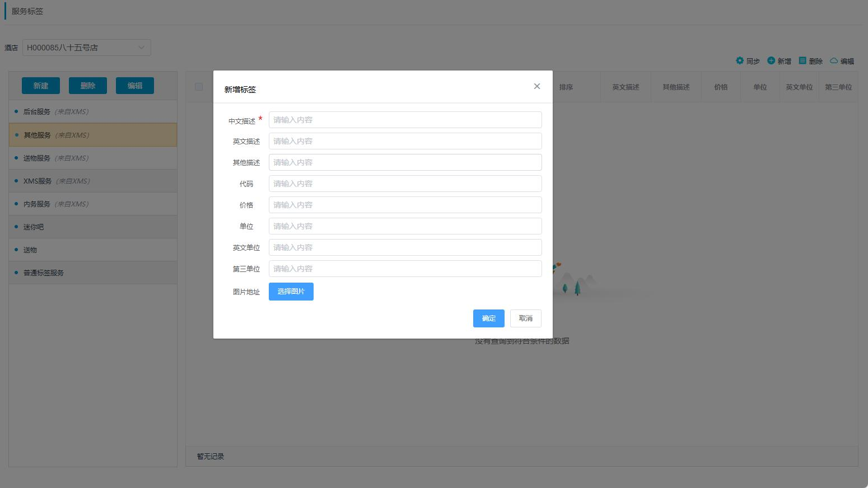
Task: Select 普通标签服务 category item
Action: (x=44, y=273)
